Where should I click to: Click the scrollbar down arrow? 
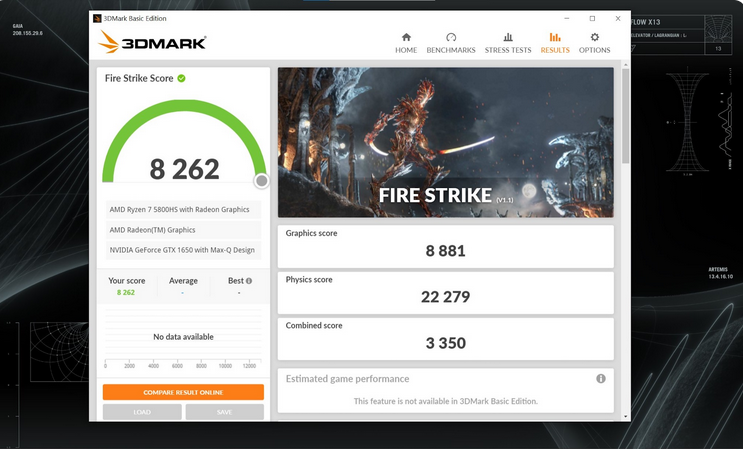(x=625, y=417)
